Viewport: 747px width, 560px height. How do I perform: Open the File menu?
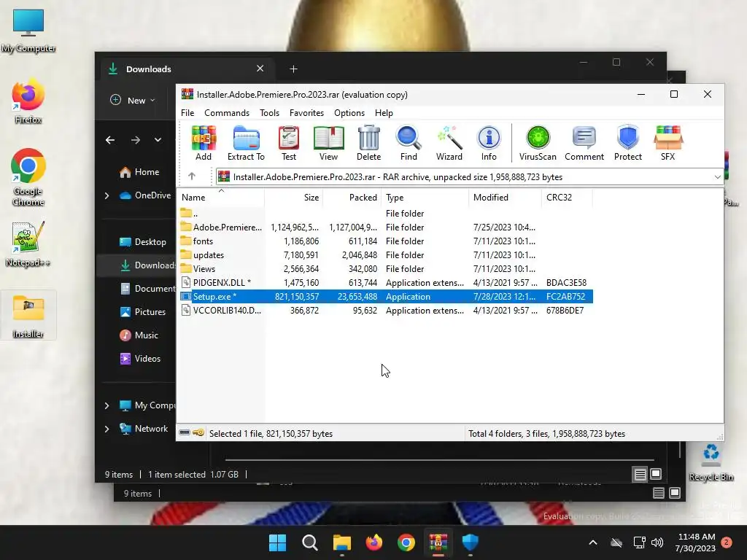click(187, 113)
